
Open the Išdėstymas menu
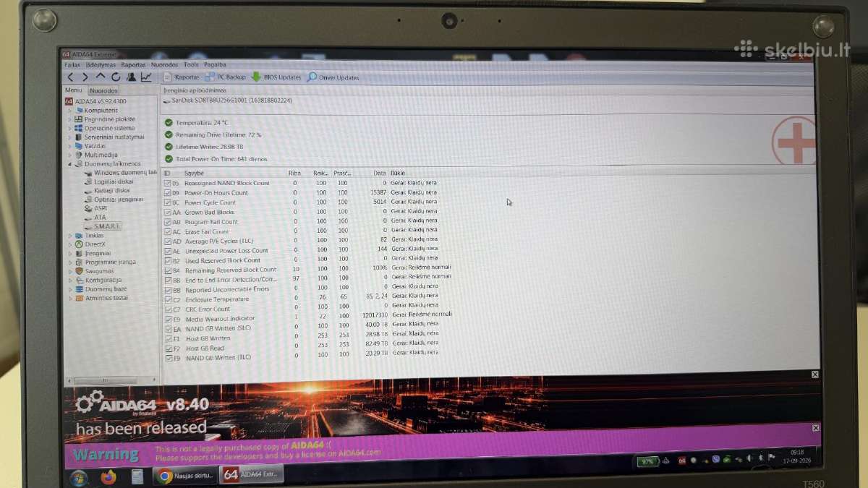[x=101, y=64]
